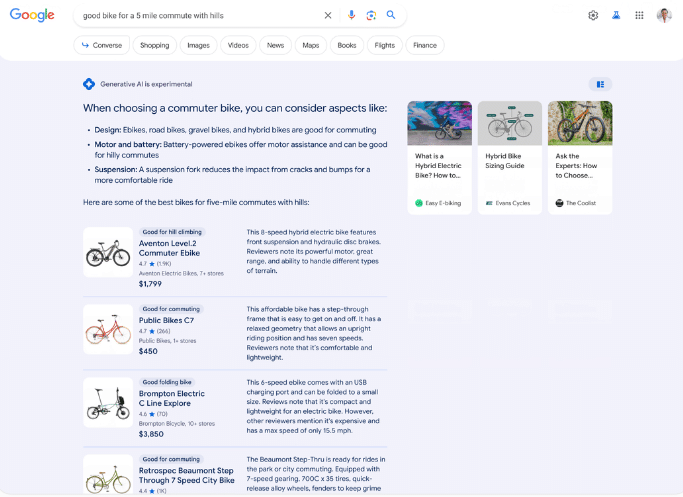Click the Generative AI sparkle icon
The height and width of the screenshot is (497, 683).
coord(89,84)
